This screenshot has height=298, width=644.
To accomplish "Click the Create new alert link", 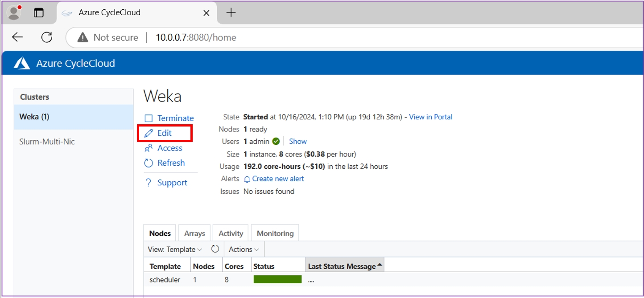I will [x=278, y=179].
